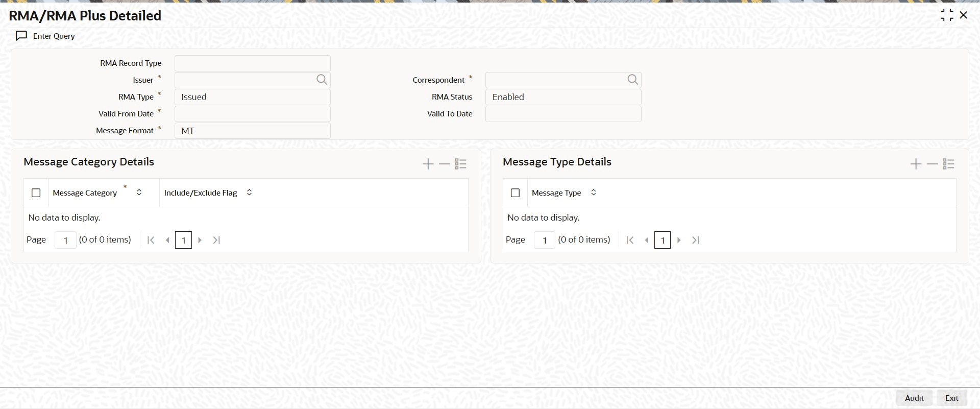
Task: Open single view for Message Category Details
Action: click(x=461, y=164)
